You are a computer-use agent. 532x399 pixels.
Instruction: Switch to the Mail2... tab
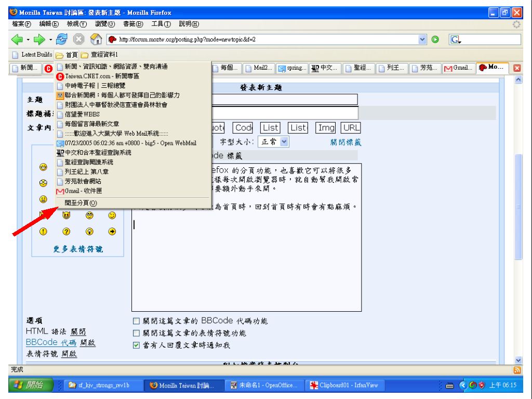point(259,68)
